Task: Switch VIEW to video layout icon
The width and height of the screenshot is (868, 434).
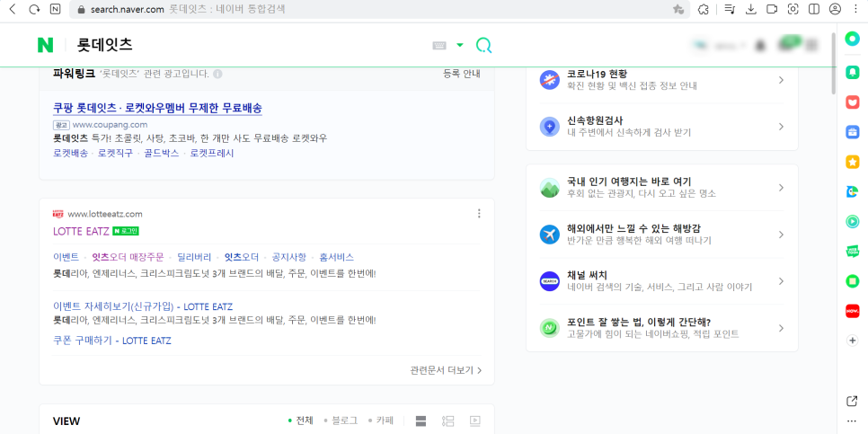Action: click(x=475, y=421)
